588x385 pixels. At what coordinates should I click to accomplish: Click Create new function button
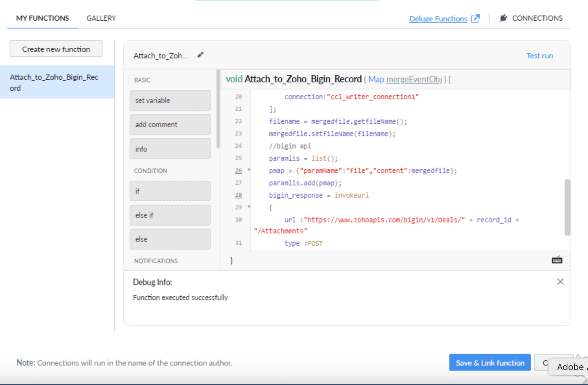(x=56, y=49)
